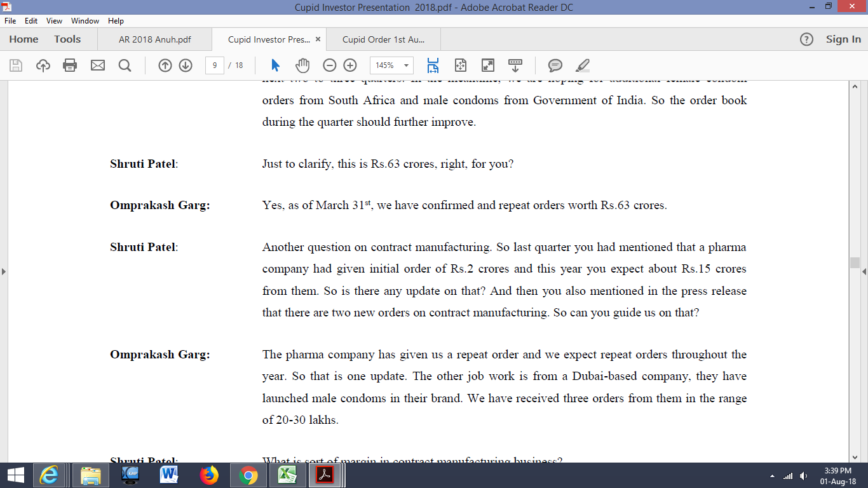
Task: Activate the arrow selection tool
Action: (x=275, y=65)
